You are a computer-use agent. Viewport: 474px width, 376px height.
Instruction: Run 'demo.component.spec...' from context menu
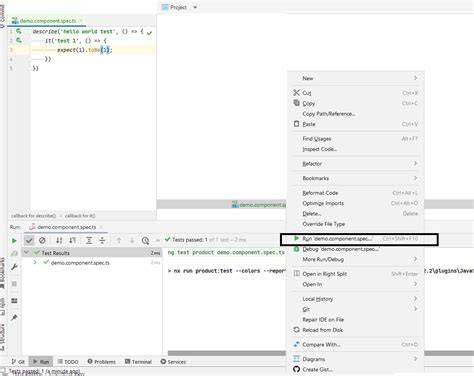pyautogui.click(x=355, y=239)
